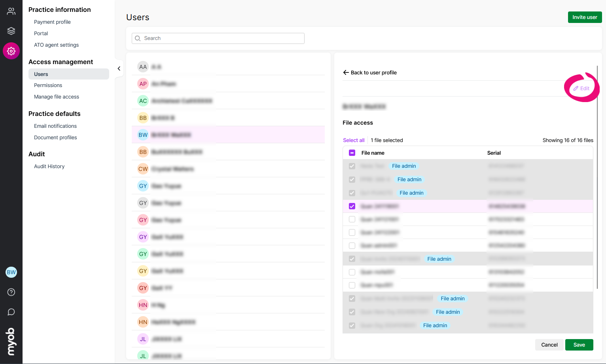Select the AP user avatar

pos(143,84)
